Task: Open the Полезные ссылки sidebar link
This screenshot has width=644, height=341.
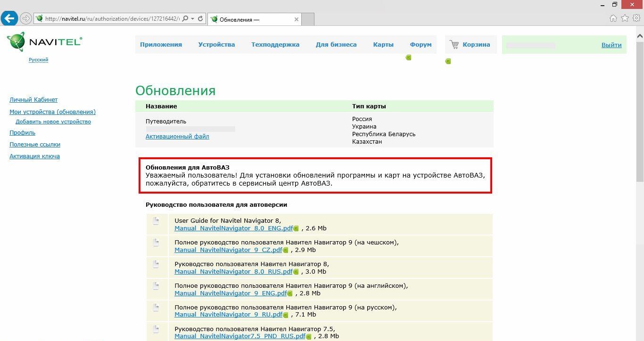Action: (x=35, y=145)
